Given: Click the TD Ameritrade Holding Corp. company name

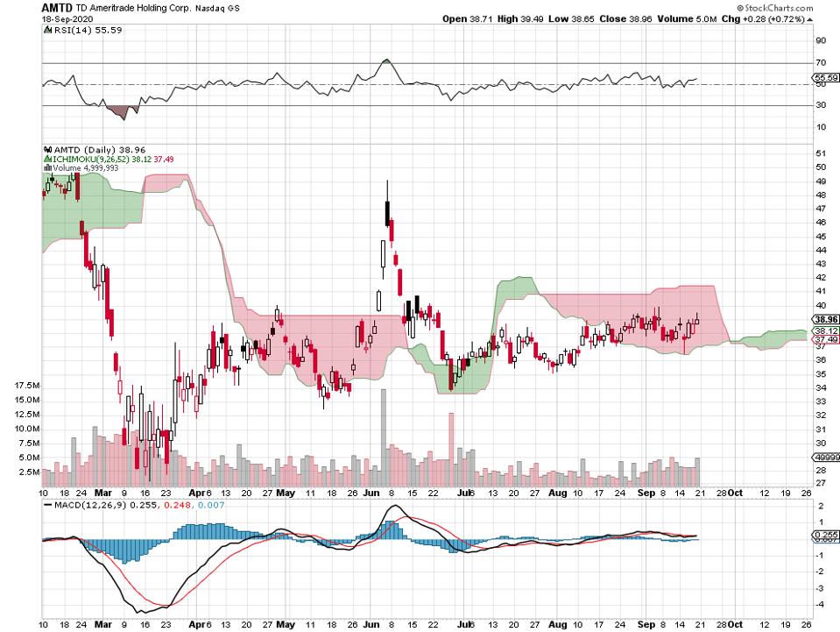Looking at the screenshot, I should (x=131, y=8).
